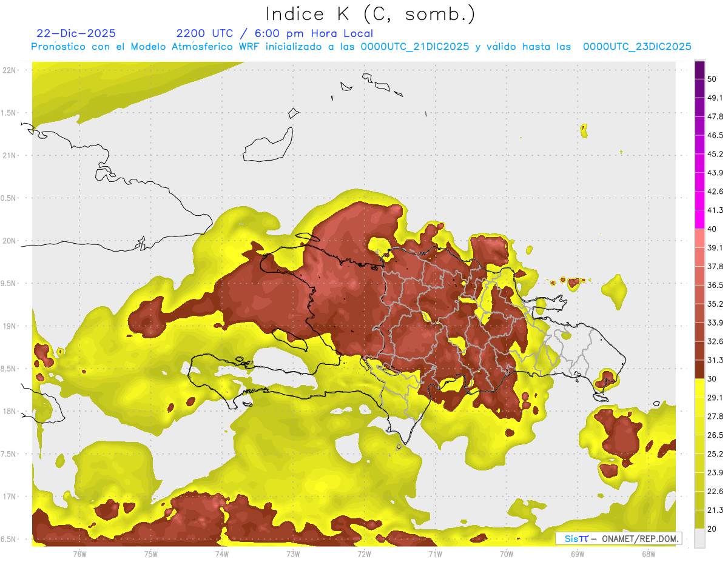
Task: Click the latitude label '21N'
Action: coord(9,155)
